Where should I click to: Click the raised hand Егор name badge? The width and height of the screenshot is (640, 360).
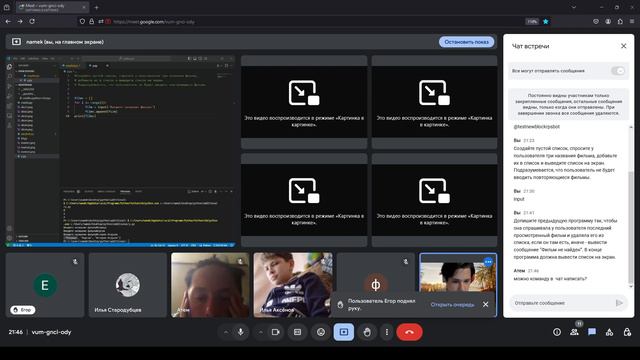point(23,310)
